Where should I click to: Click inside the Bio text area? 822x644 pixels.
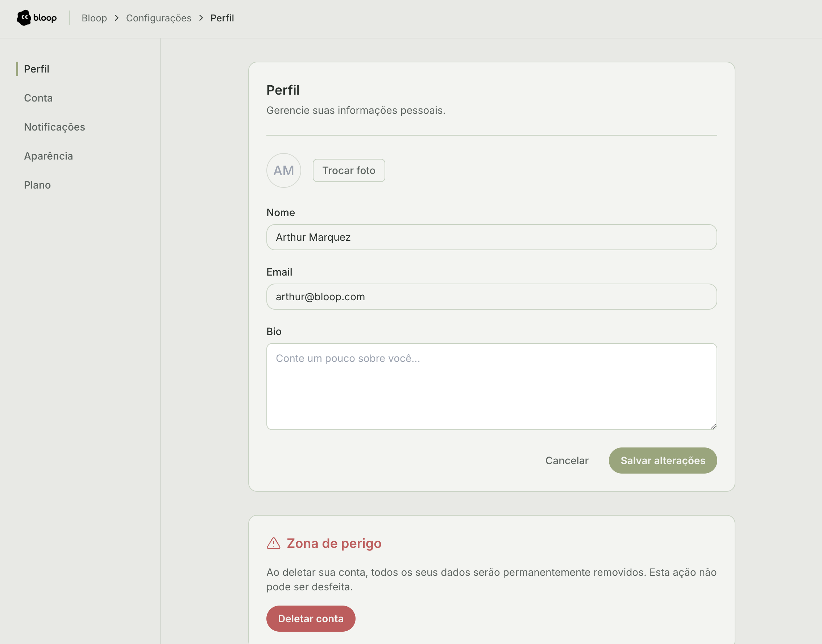[x=491, y=386]
